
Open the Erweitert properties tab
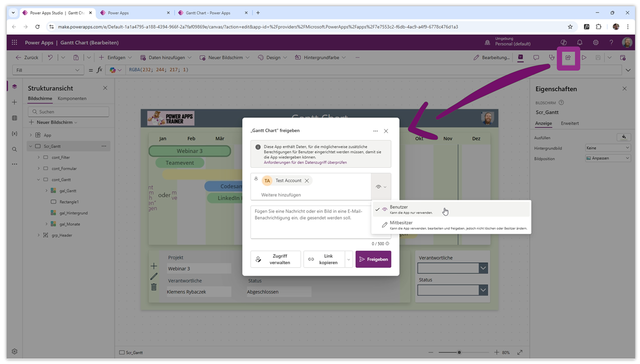tap(570, 123)
